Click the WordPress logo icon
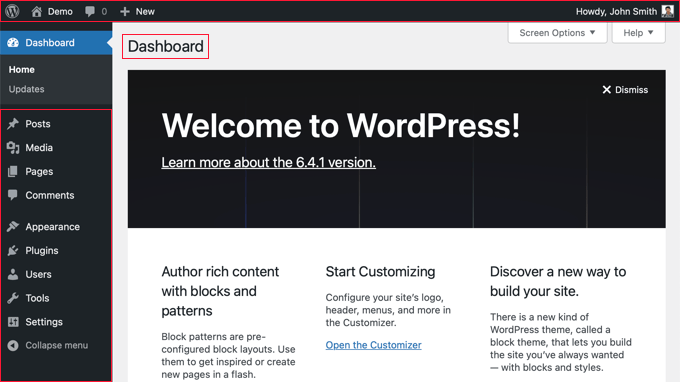The height and width of the screenshot is (382, 680). (x=12, y=11)
